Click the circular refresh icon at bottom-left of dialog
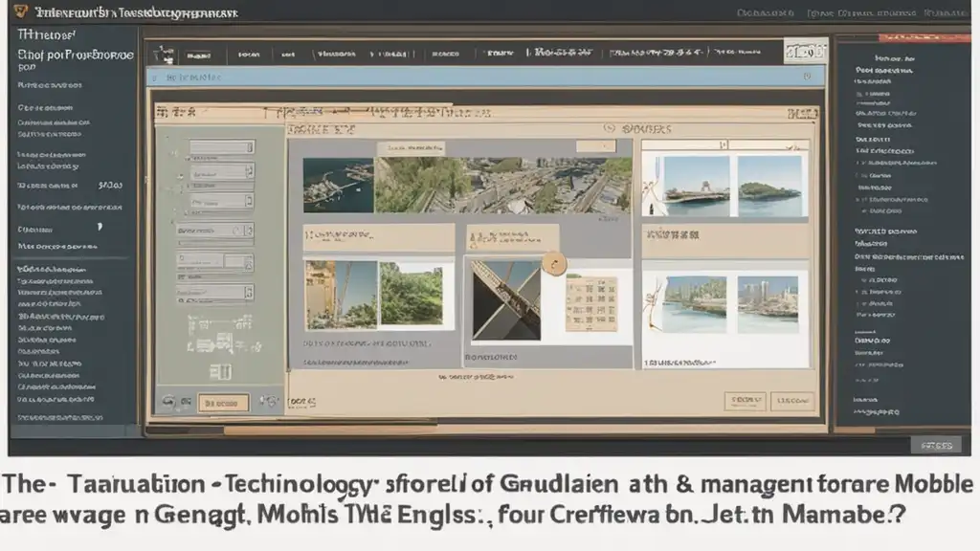Image resolution: width=980 pixels, height=551 pixels. pos(169,403)
